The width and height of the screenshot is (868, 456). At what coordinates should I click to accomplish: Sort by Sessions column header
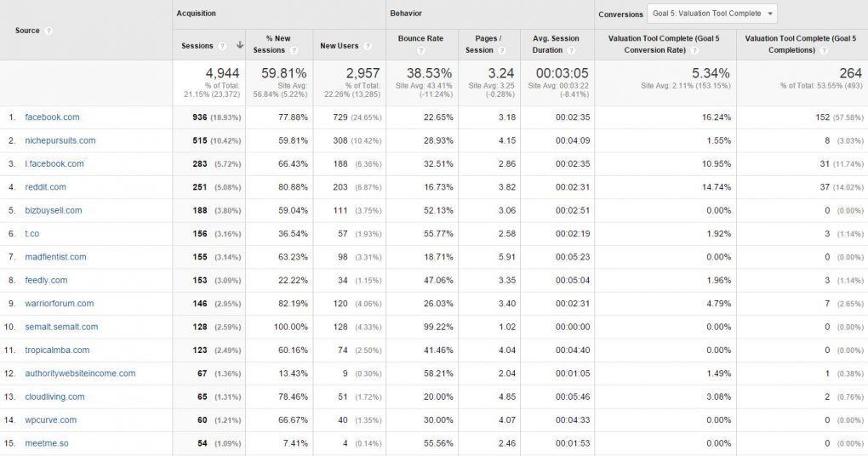(x=197, y=46)
